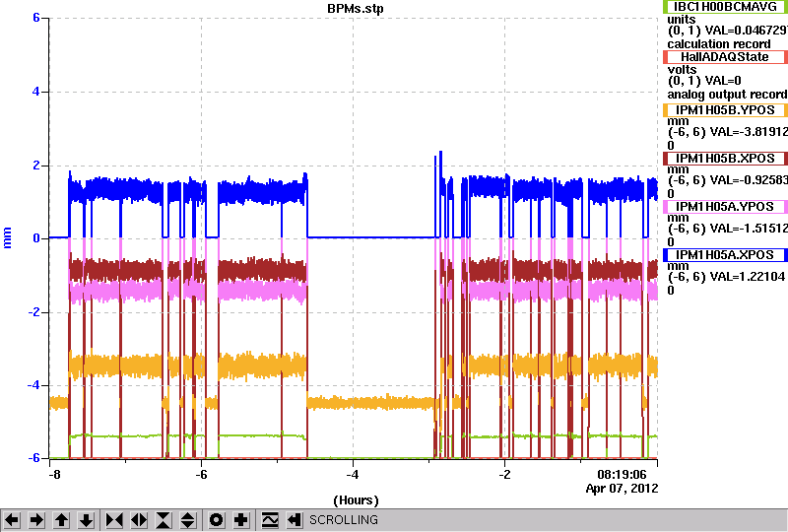The width and height of the screenshot is (788, 532).
Task: Click the BPMs.stp graph title
Action: point(356,9)
